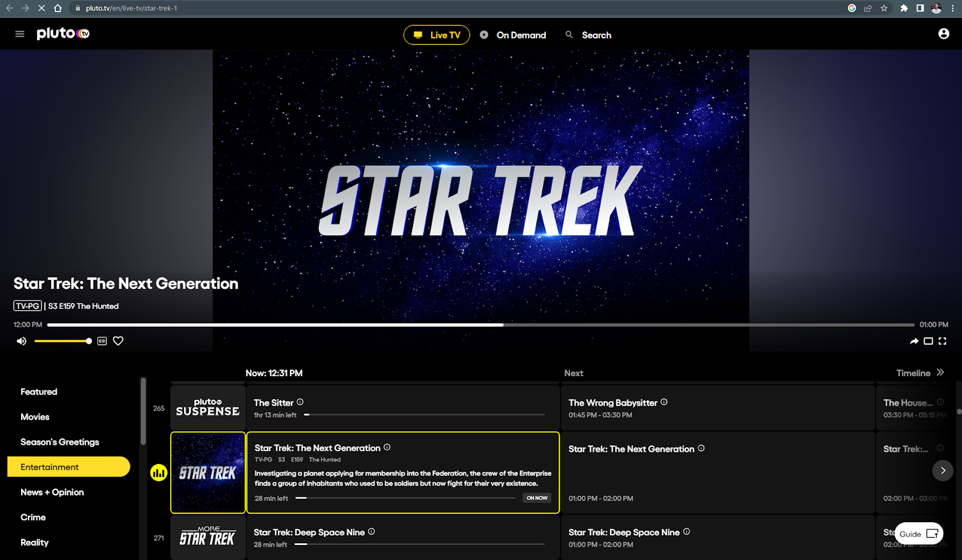The image size is (962, 560).
Task: Show info for The Sitter
Action: click(300, 402)
